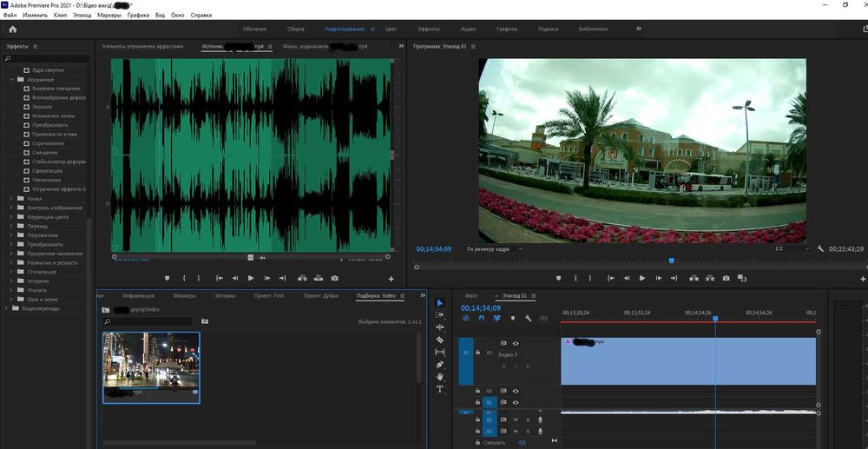Viewport: 868px width, 449px height.
Task: Toggle the lock on track V2
Action: (x=477, y=392)
